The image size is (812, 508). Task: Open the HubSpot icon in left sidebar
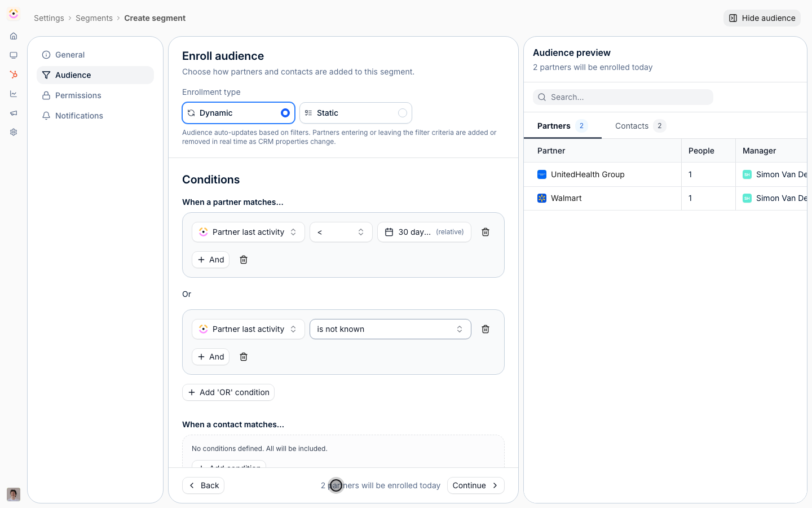[x=14, y=75]
